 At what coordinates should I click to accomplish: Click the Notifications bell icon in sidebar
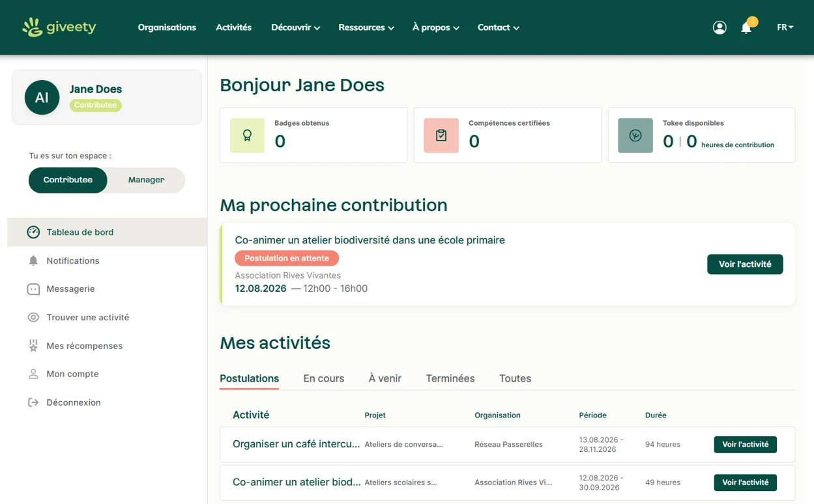(33, 260)
